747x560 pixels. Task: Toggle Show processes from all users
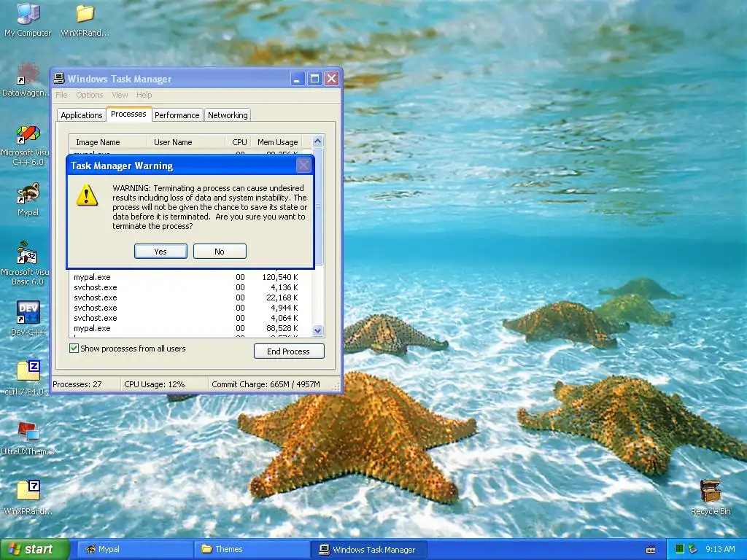(74, 348)
